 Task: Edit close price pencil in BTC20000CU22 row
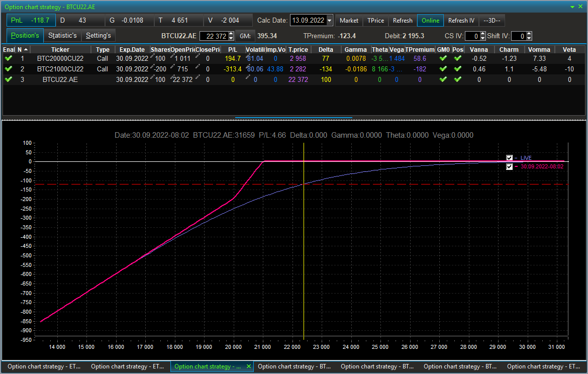click(x=198, y=56)
